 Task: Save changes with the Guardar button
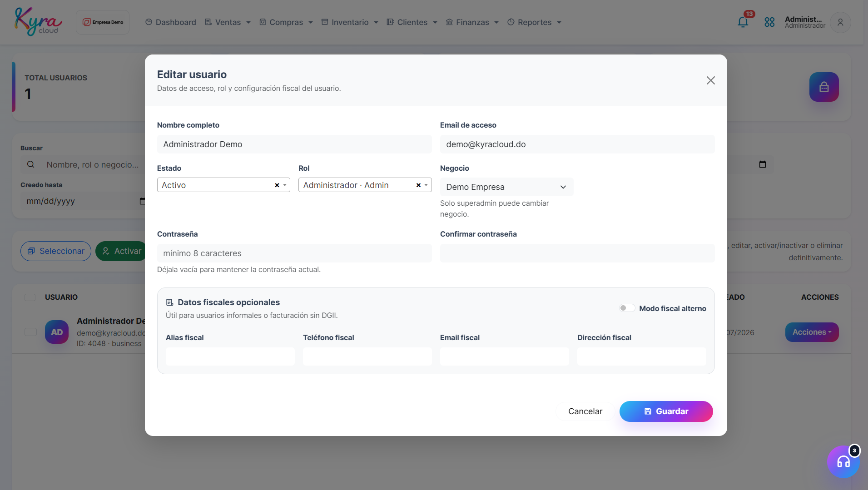[666, 411]
